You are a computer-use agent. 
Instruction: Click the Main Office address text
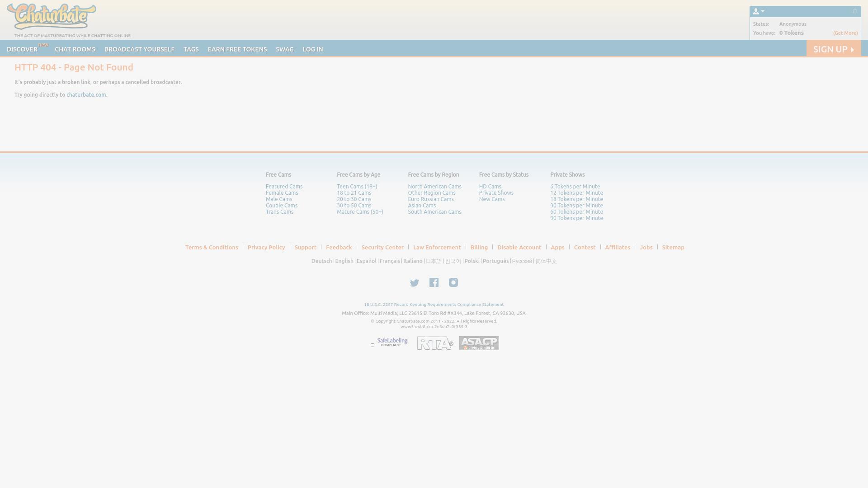pyautogui.click(x=434, y=313)
